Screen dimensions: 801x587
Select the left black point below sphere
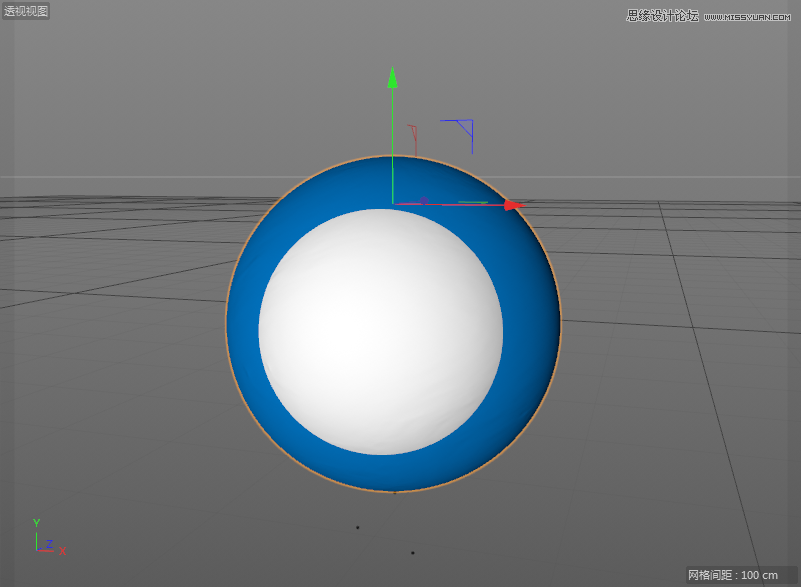pos(358,527)
